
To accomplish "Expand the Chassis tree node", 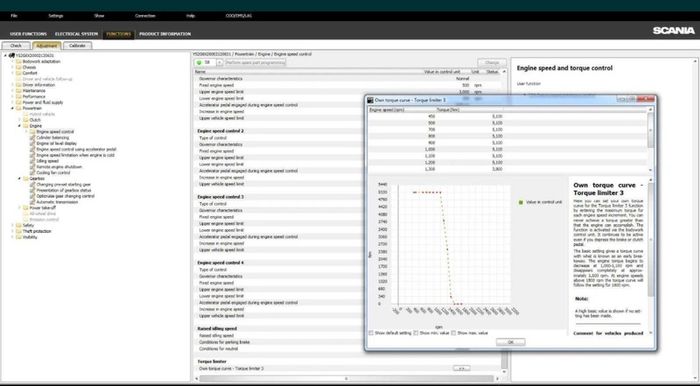I will [12, 67].
